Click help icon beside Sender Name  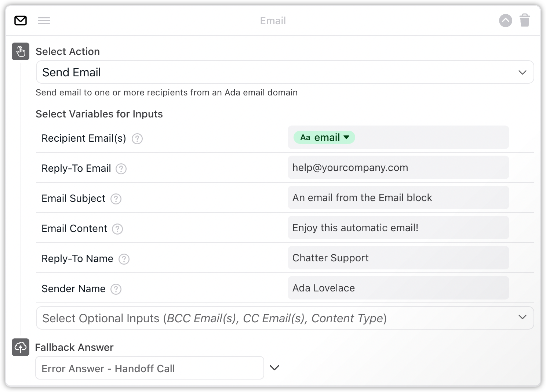[x=116, y=289]
